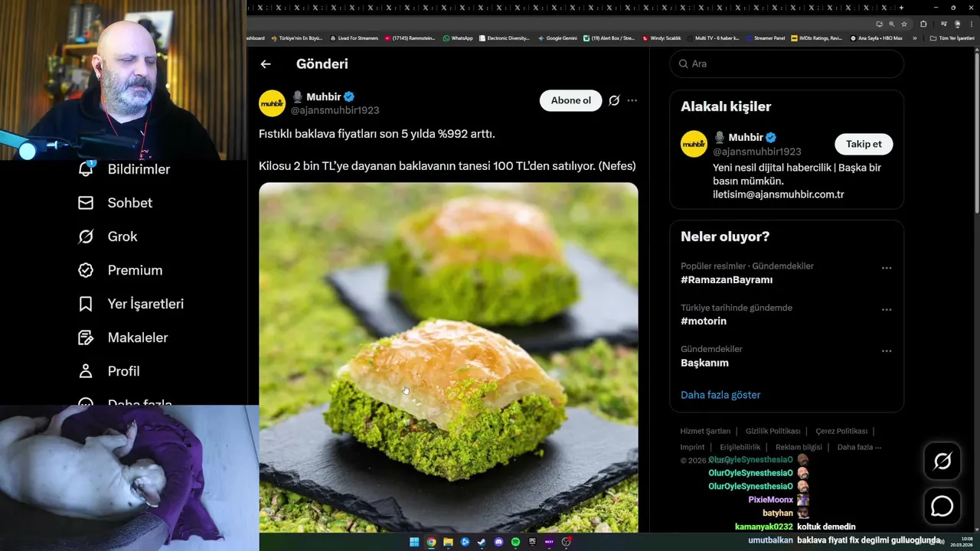
Task: Open the Daha fazla göster link
Action: pyautogui.click(x=720, y=395)
